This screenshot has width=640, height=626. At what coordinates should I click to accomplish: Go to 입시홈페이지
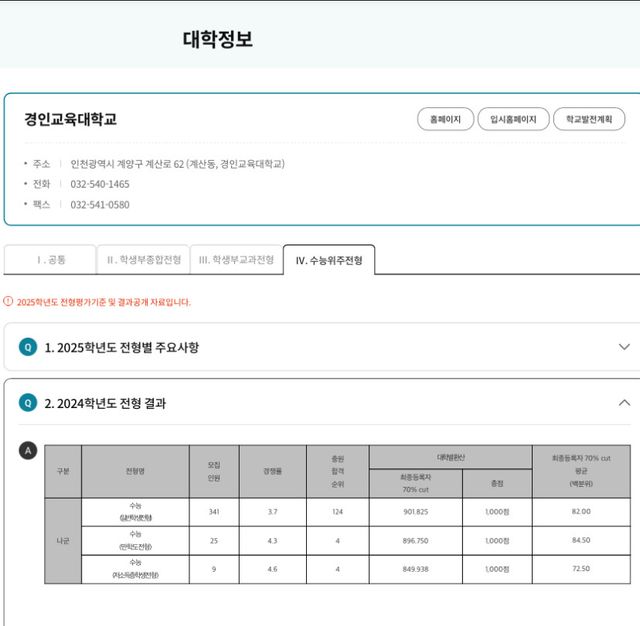click(513, 119)
